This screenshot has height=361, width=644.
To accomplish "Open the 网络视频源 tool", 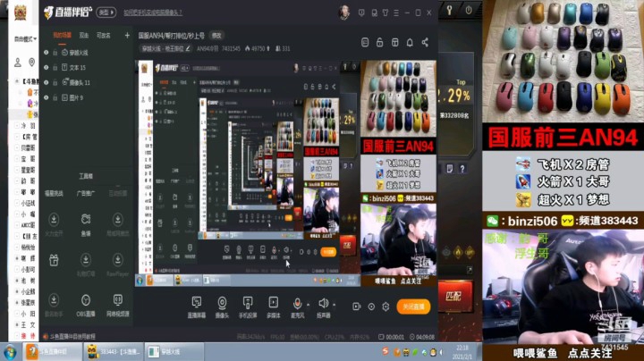I will (x=118, y=306).
